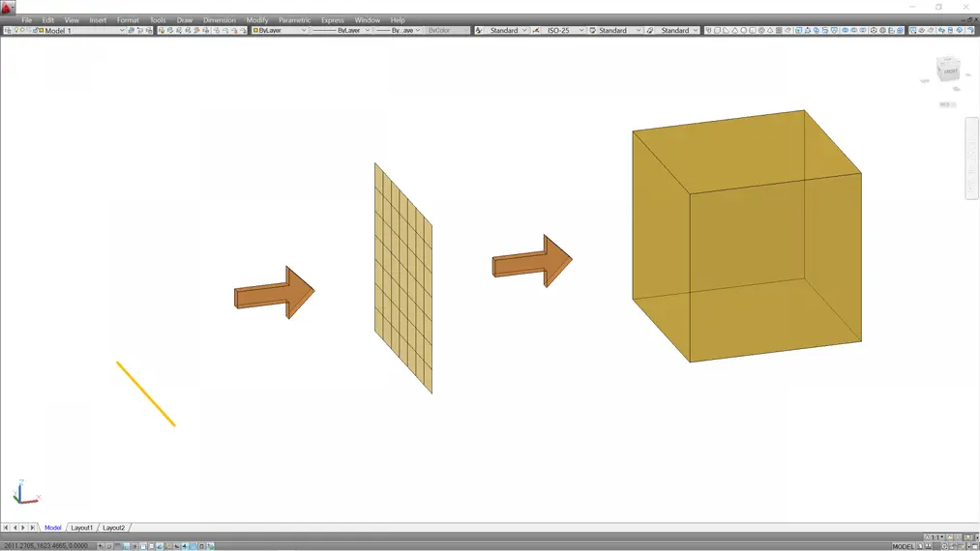Toggle Ortho Mode in status bar
The image size is (980, 551).
[x=126, y=546]
